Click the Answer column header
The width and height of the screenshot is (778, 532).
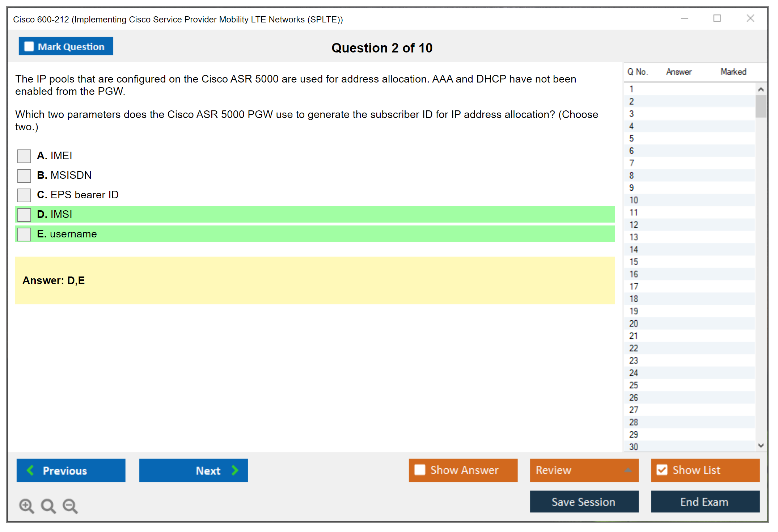[x=679, y=72]
